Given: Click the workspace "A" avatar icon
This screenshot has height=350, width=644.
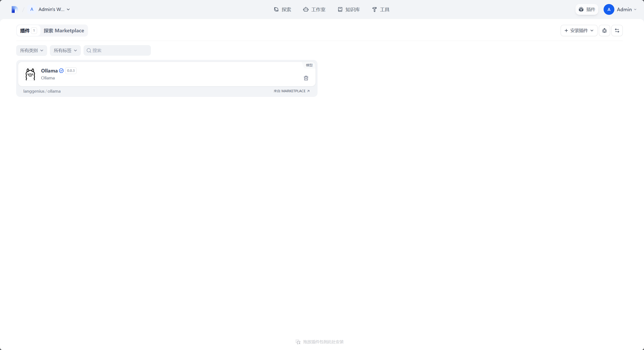Looking at the screenshot, I should (32, 9).
